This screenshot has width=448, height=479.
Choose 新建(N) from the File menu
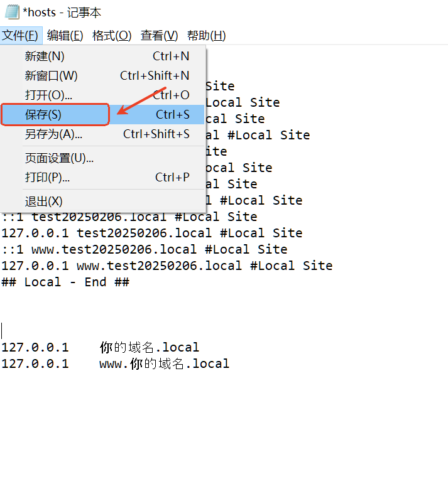point(45,57)
